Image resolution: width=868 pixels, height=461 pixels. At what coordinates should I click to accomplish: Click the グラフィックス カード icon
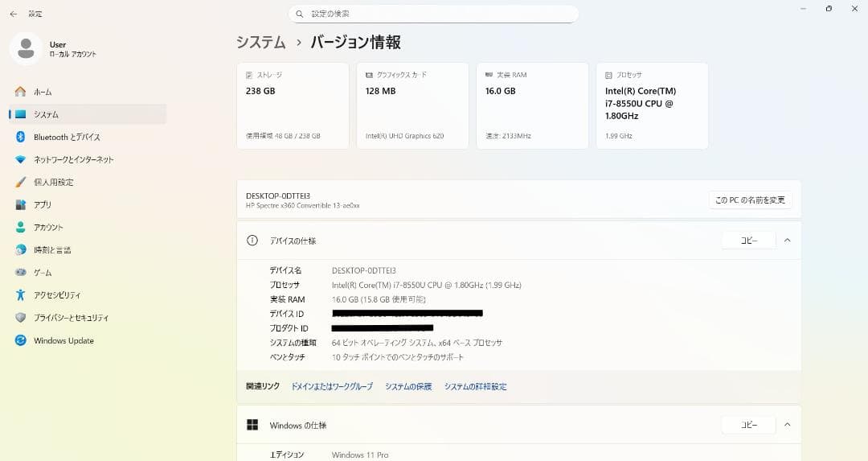point(369,75)
